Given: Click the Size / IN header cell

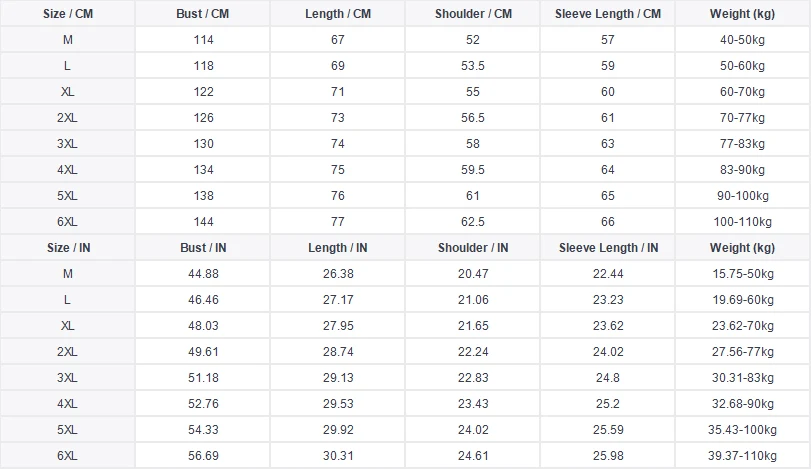Looking at the screenshot, I should 68,248.
